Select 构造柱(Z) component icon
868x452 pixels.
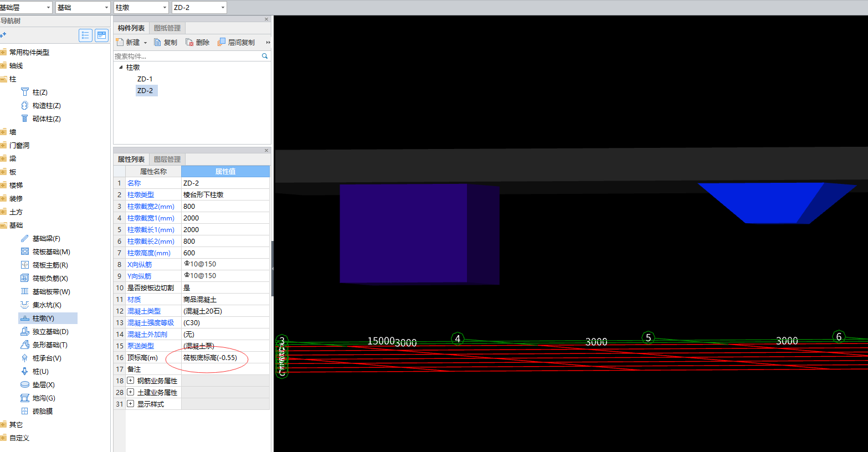pyautogui.click(x=24, y=105)
